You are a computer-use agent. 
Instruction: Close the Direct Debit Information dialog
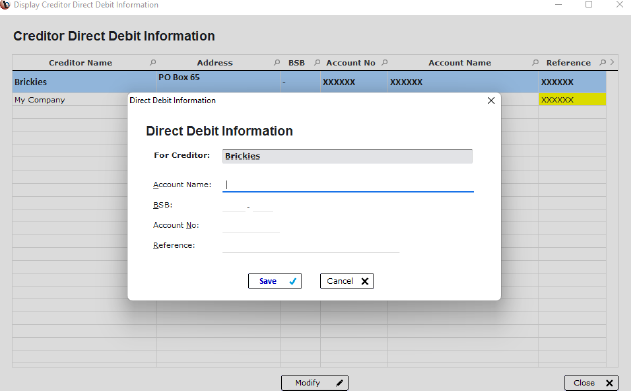click(x=491, y=101)
